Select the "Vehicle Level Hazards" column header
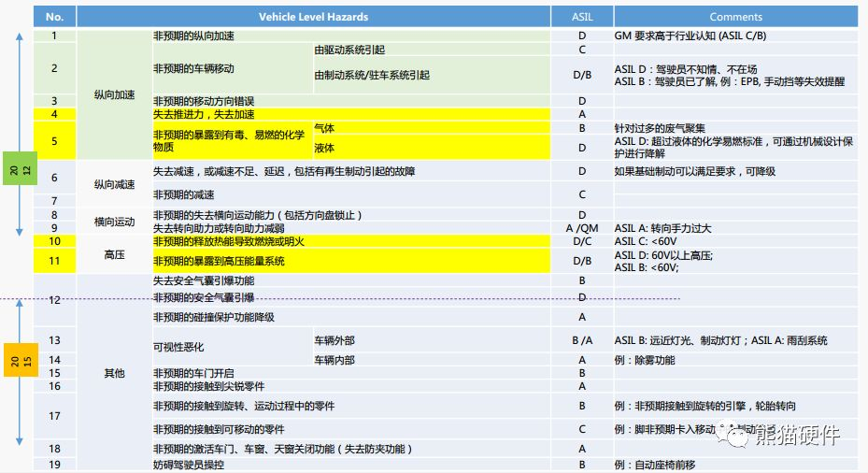This screenshot has width=868, height=473. 313,17
